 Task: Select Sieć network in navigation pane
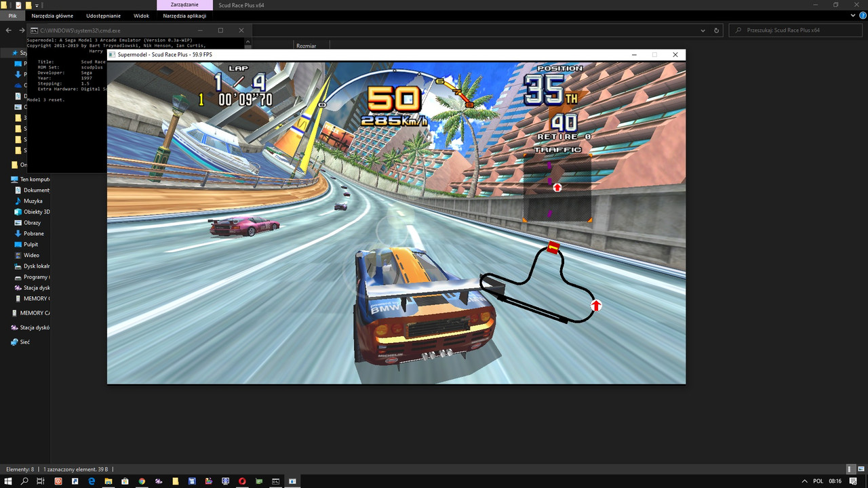click(x=21, y=342)
